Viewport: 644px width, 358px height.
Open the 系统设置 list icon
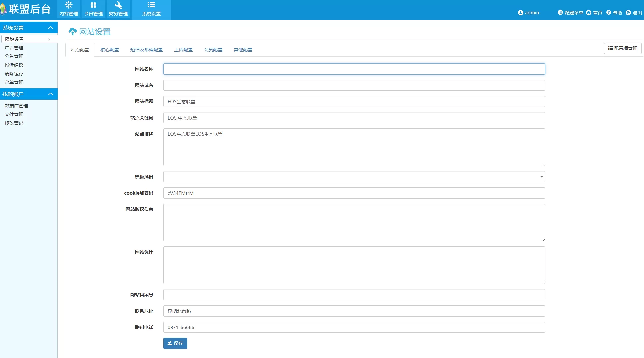coord(151,5)
